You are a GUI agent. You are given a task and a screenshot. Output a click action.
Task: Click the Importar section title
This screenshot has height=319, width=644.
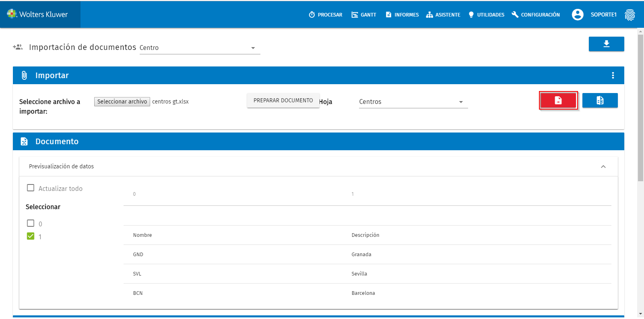(52, 75)
